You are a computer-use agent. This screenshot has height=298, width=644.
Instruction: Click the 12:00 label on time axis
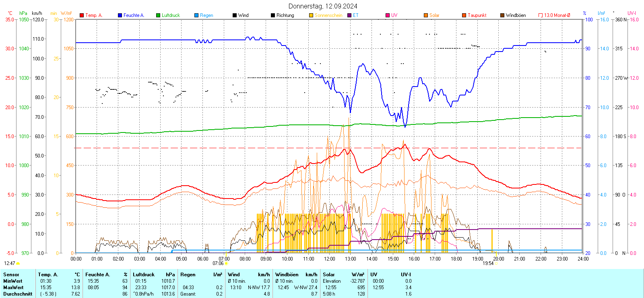click(x=330, y=259)
